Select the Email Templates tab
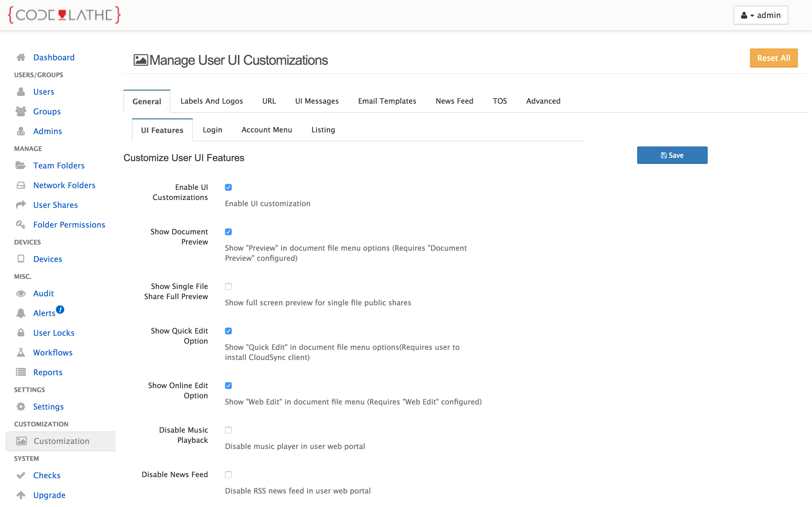812x507 pixels. coord(387,101)
